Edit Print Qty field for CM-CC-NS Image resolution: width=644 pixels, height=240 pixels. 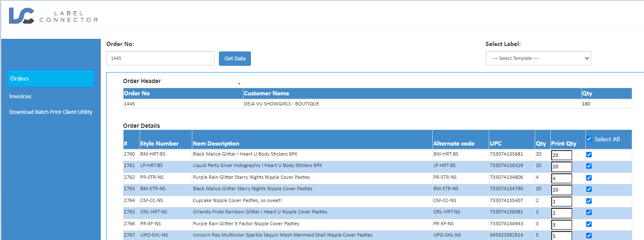(562, 202)
